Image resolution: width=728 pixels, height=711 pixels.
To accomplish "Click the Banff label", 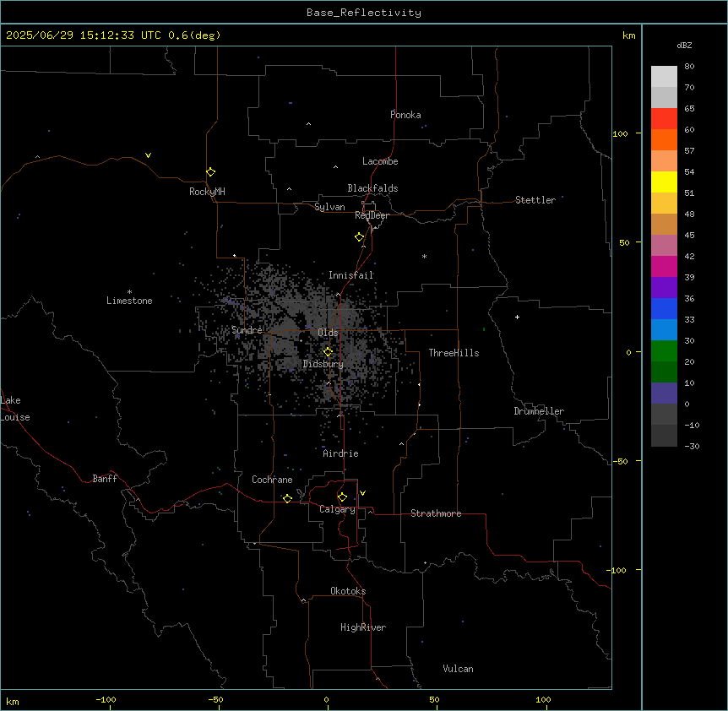I will (105, 479).
